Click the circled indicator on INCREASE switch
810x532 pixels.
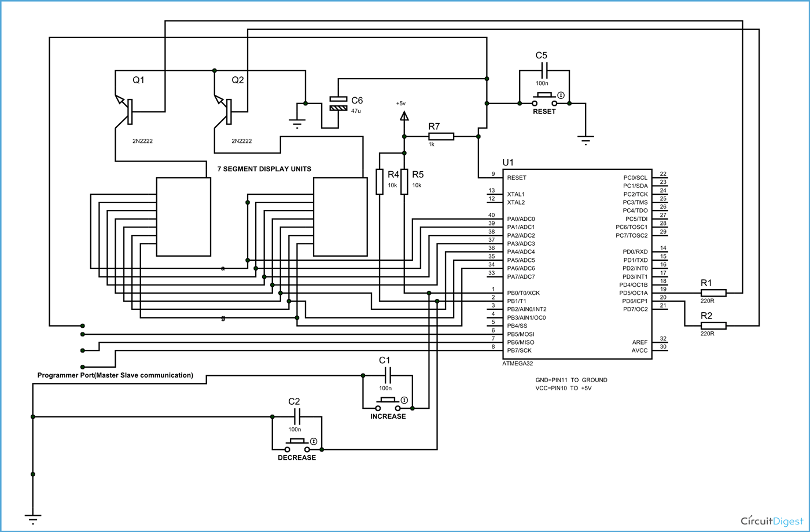coord(404,399)
